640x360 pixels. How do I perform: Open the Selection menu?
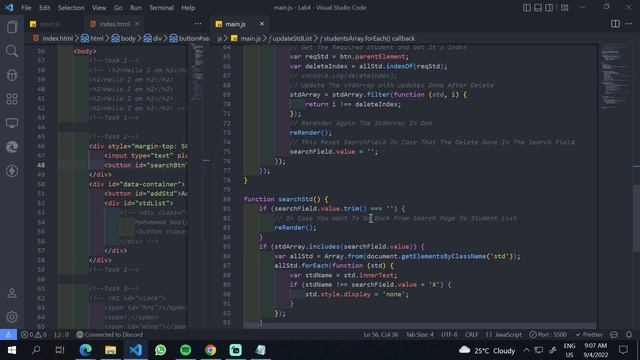point(71,8)
